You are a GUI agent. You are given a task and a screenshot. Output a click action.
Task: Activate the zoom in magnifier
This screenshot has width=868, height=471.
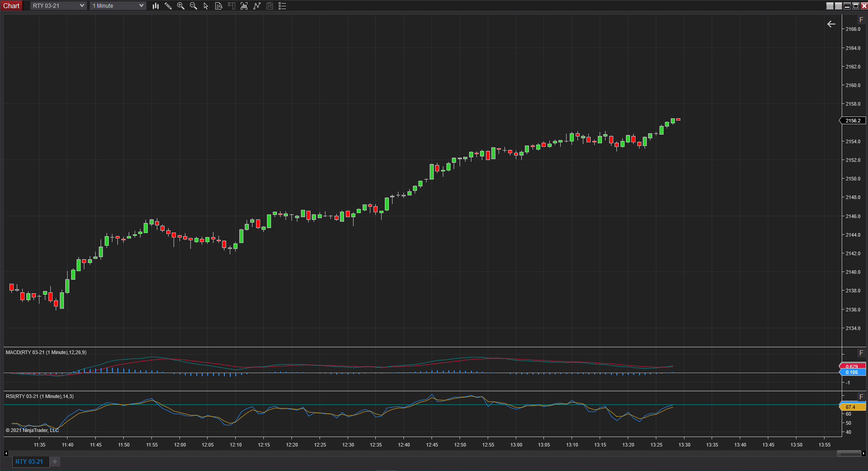(x=181, y=6)
